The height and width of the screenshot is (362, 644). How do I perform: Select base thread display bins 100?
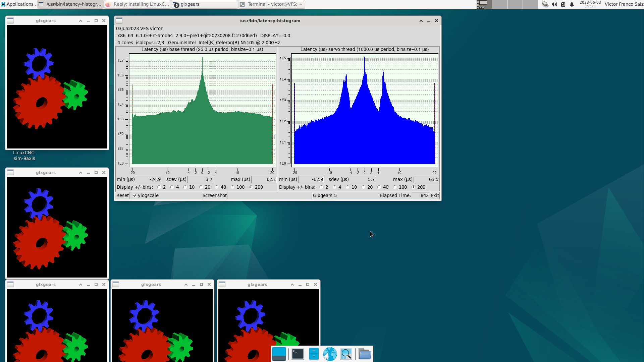232,187
